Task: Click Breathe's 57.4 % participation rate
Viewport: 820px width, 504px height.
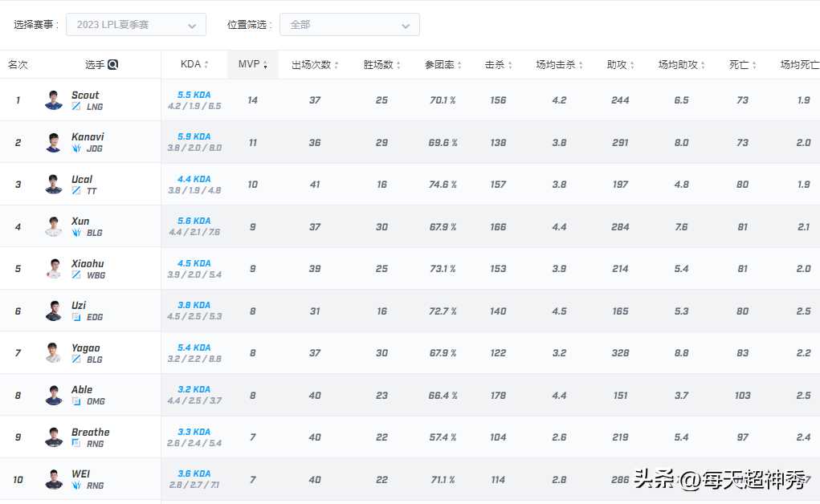Action: [x=443, y=437]
